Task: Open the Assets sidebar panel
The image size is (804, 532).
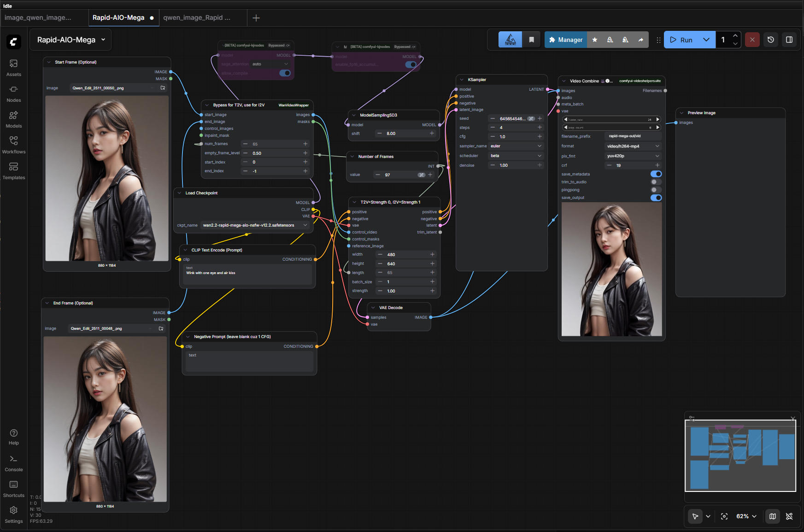Action: 13,67
